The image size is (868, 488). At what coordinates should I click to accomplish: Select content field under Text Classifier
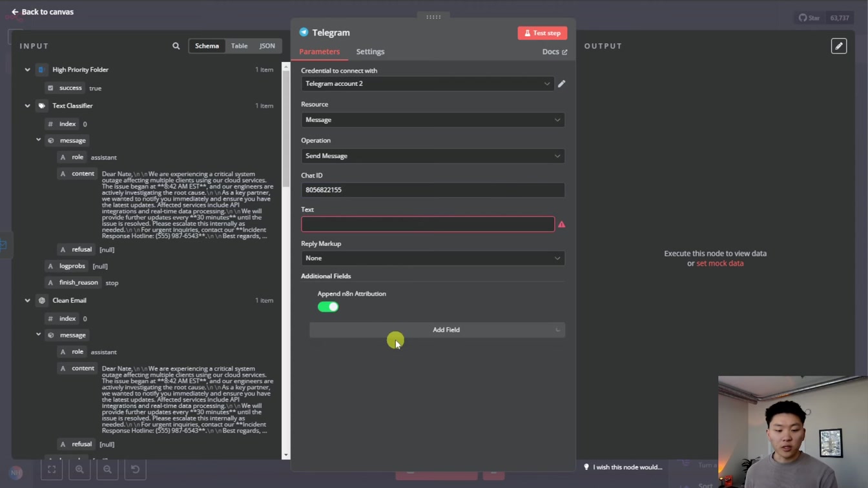(x=77, y=174)
